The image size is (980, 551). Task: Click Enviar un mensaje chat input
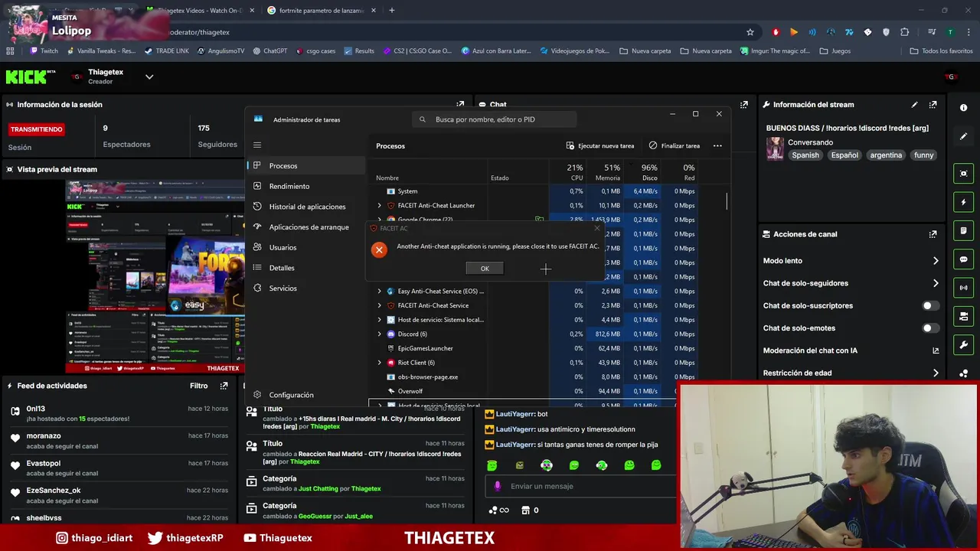(x=580, y=486)
